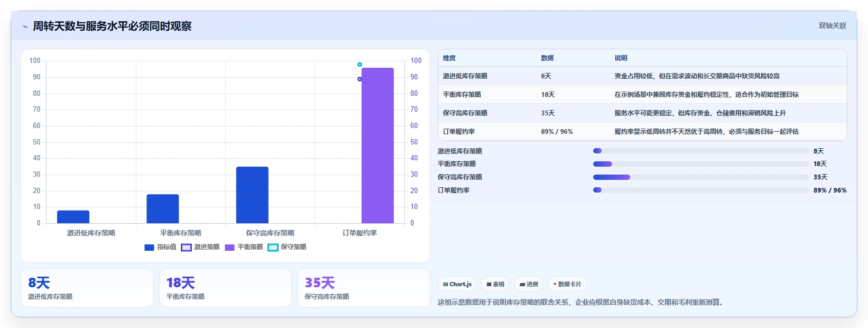The width and height of the screenshot is (868, 328).
Task: Click the 数据卡片 chip
Action: click(x=567, y=284)
